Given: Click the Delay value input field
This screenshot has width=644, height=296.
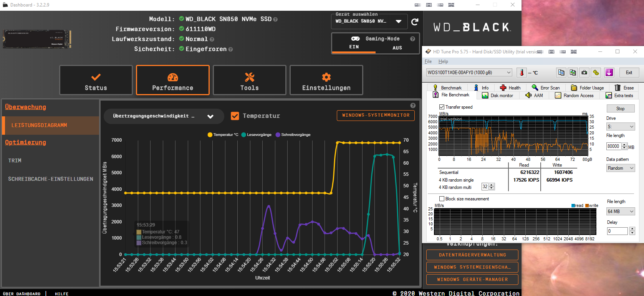Looking at the screenshot, I should click(617, 231).
